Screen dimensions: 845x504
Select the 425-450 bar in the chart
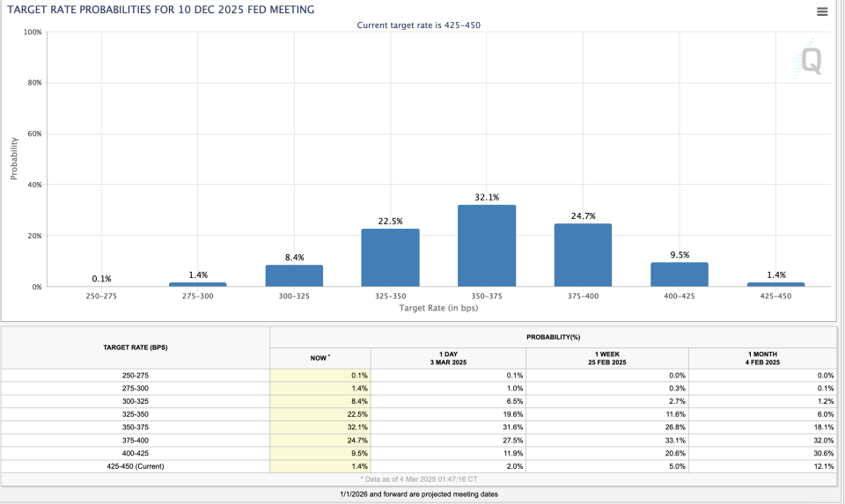775,284
